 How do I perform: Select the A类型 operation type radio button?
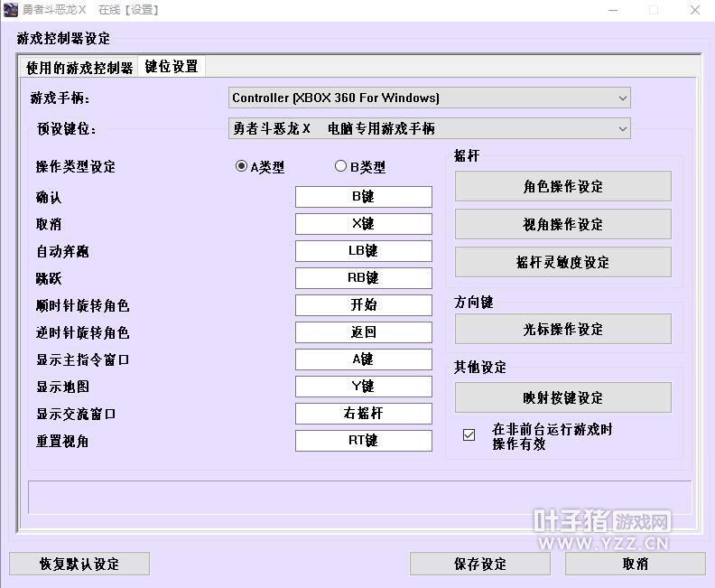[241, 166]
